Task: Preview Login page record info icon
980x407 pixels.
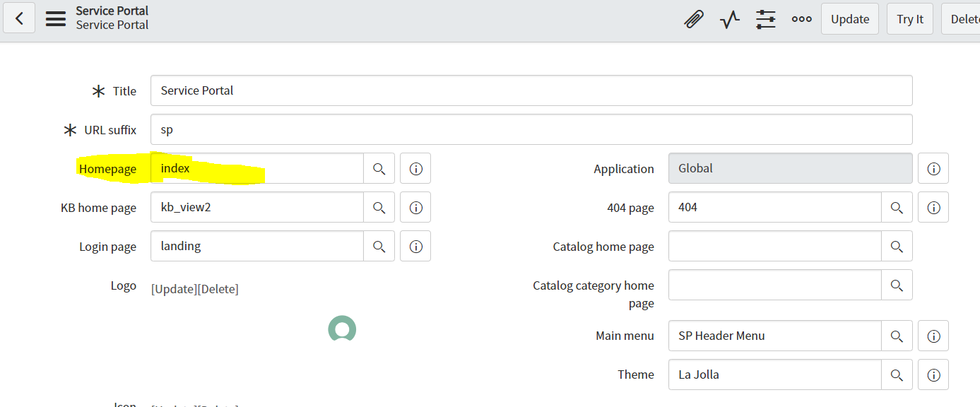Action: [415, 246]
